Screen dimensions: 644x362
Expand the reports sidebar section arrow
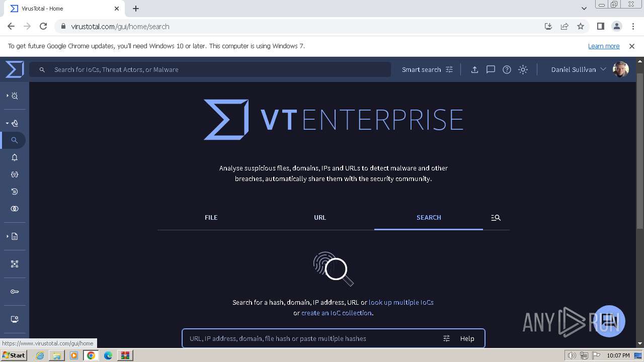pos(7,236)
